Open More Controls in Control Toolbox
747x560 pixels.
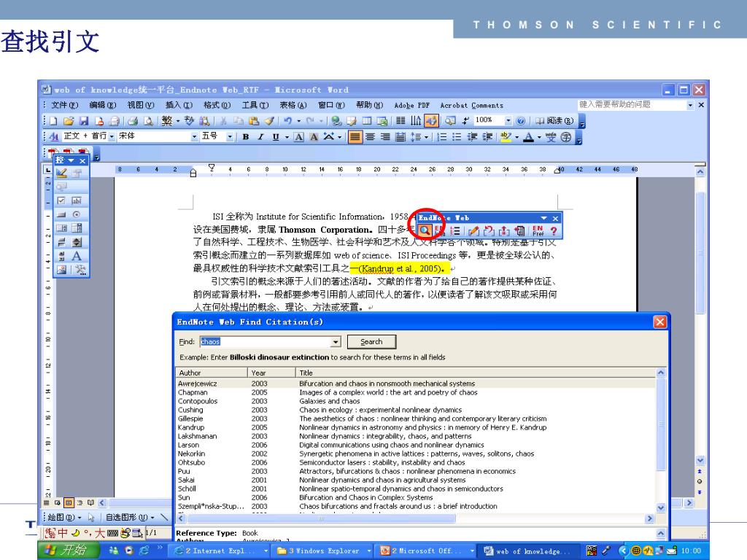[80, 270]
